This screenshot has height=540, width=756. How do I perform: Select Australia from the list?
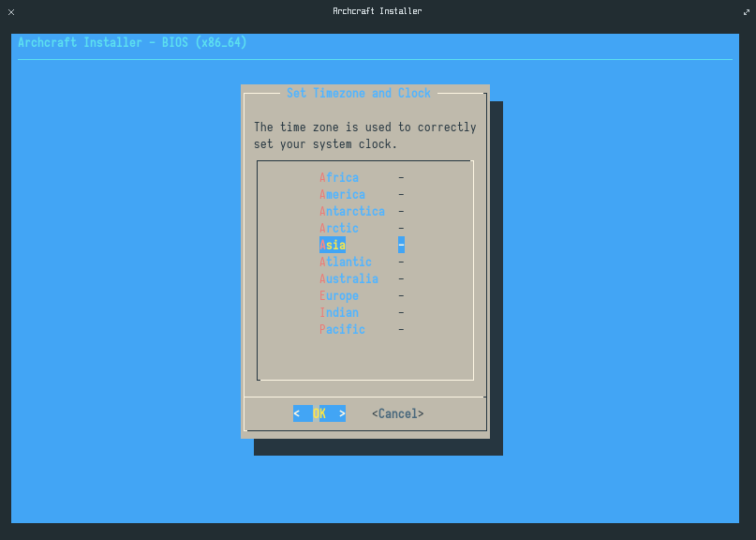[x=348, y=279]
